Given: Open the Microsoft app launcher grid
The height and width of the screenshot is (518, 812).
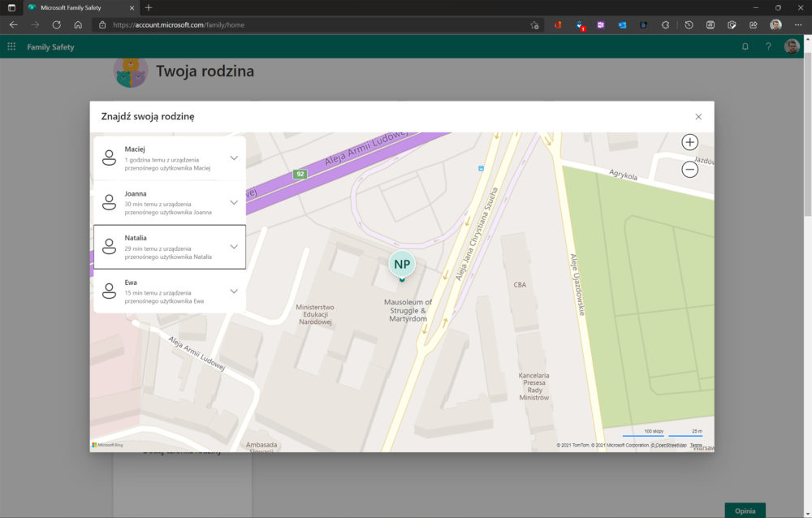Looking at the screenshot, I should (11, 46).
